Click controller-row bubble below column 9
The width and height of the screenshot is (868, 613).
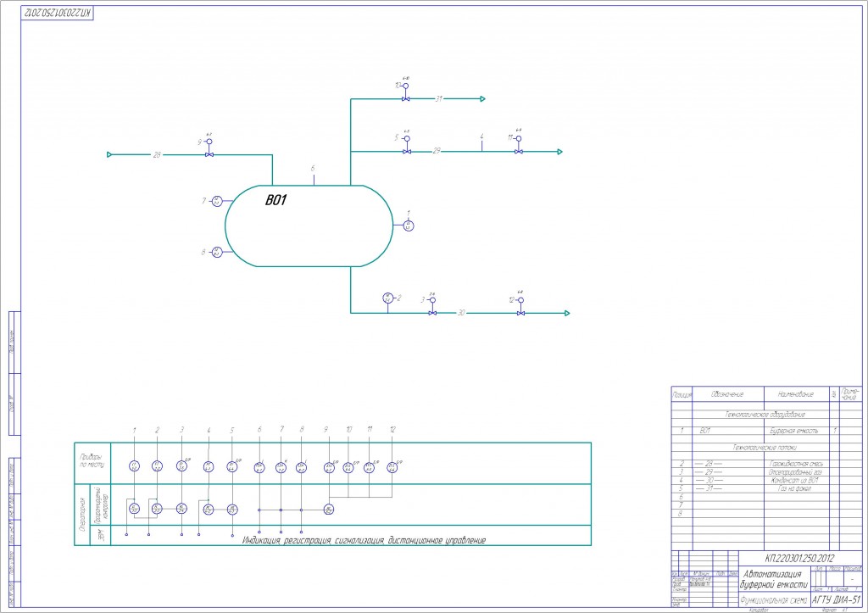[x=329, y=510]
